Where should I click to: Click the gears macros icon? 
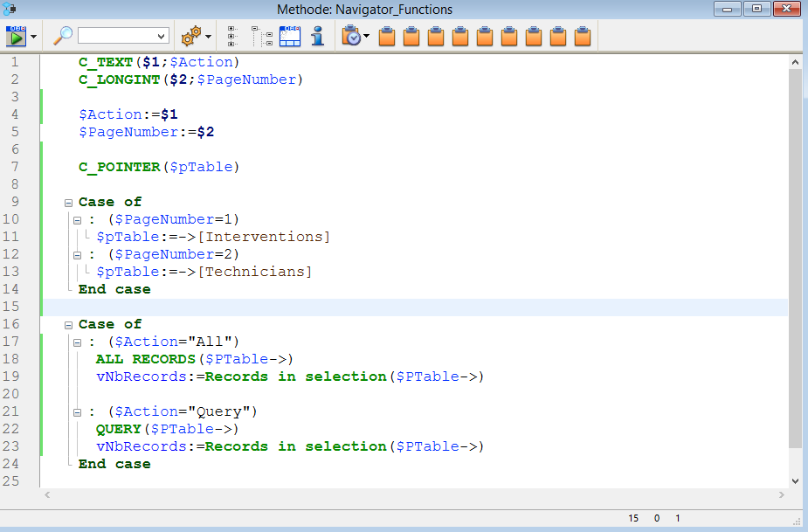(x=190, y=37)
